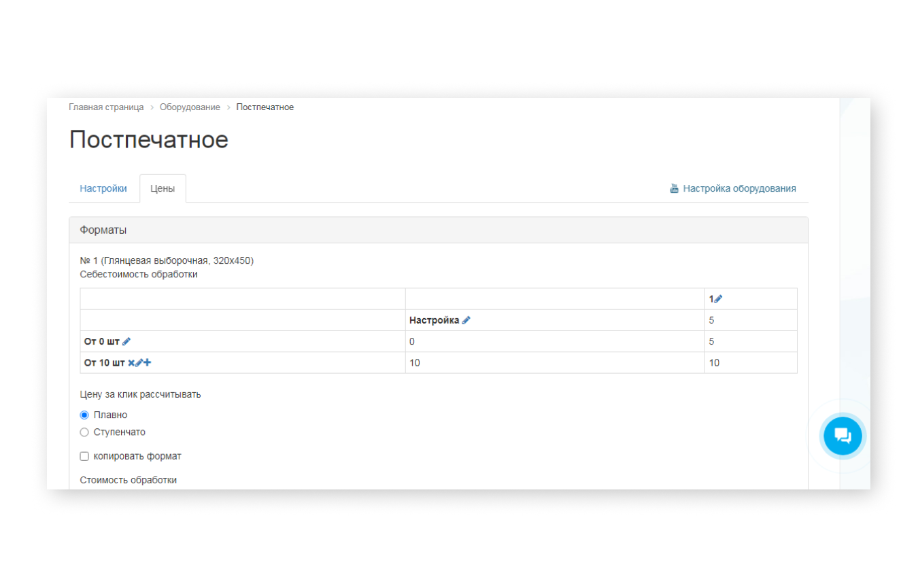918x588 pixels.
Task: Edit the От 10 шт row with pencil icon
Action: (139, 363)
